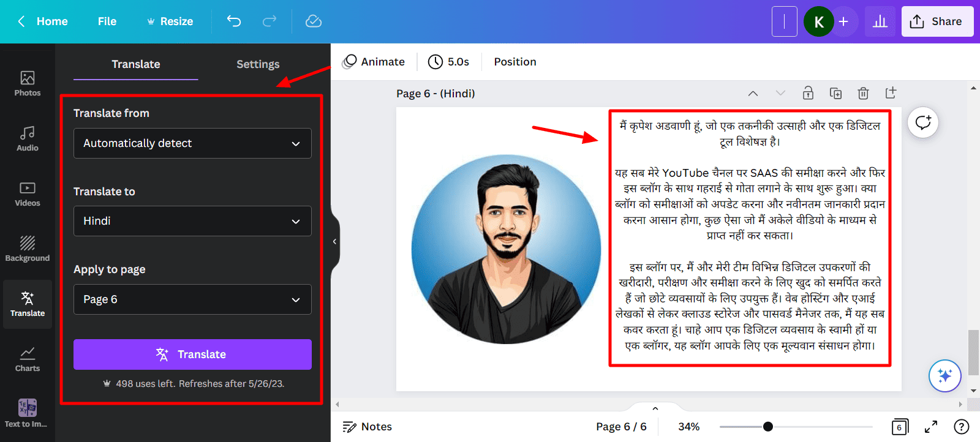Open the Translate from dropdown
The height and width of the screenshot is (442, 980).
pos(192,143)
